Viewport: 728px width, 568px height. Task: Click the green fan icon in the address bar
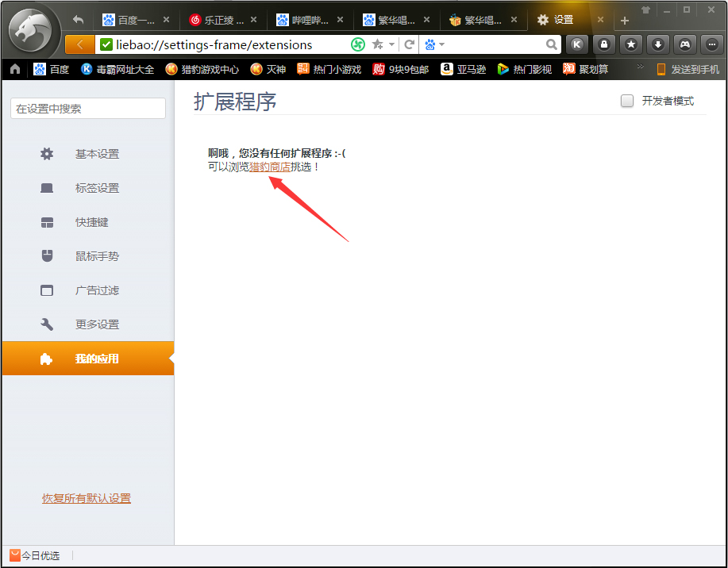click(x=357, y=44)
